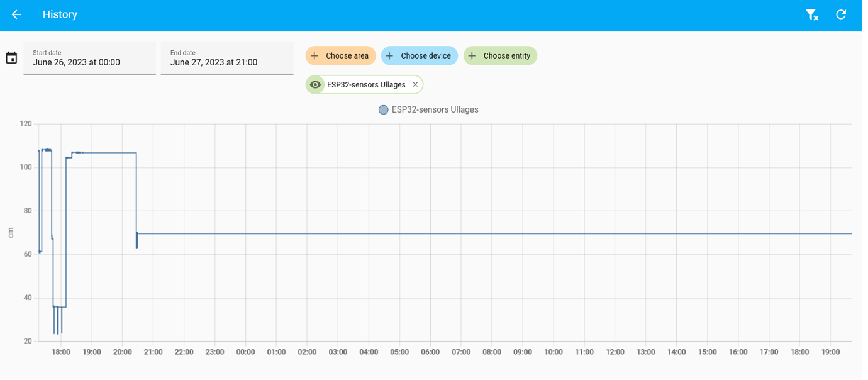Click graph at 12:00 time label

click(615, 352)
